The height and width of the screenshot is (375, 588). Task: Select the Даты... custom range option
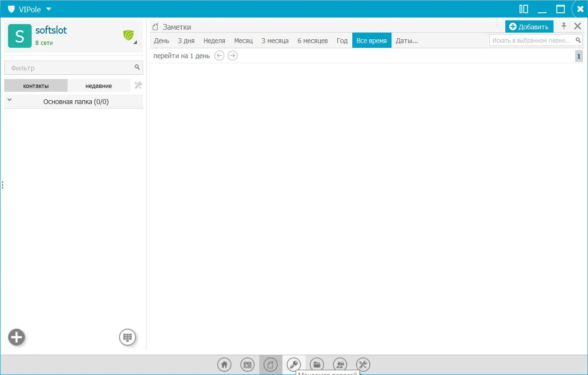coord(407,41)
